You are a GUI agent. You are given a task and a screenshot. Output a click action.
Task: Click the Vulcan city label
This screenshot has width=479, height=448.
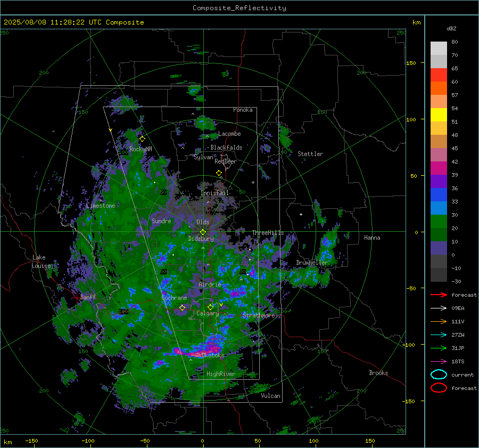click(271, 396)
